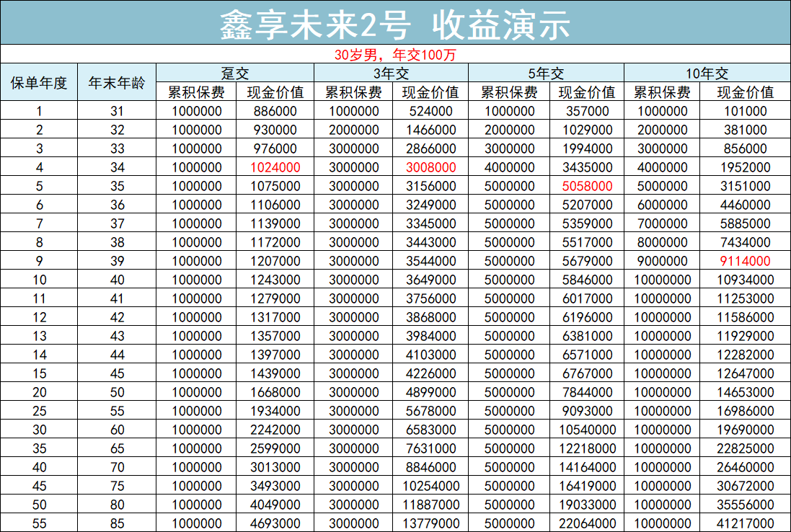
Task: Select the cell with 6767000
Action: tap(587, 373)
